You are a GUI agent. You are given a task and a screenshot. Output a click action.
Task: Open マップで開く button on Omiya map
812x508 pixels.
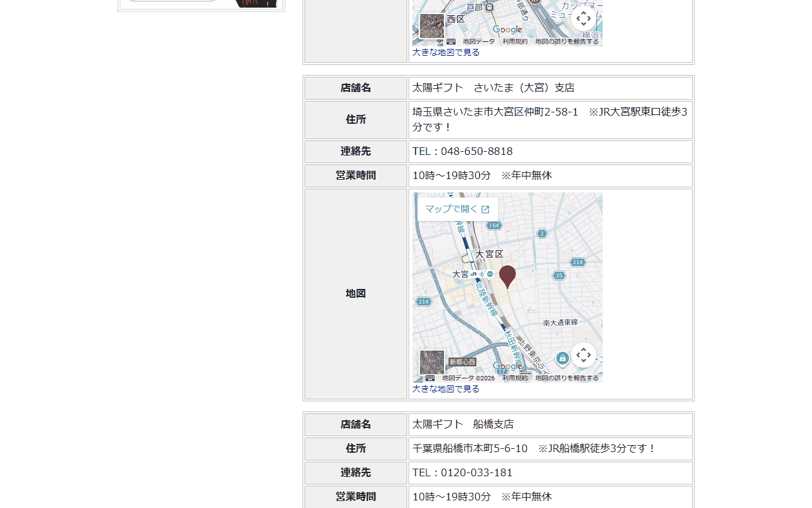pos(457,209)
